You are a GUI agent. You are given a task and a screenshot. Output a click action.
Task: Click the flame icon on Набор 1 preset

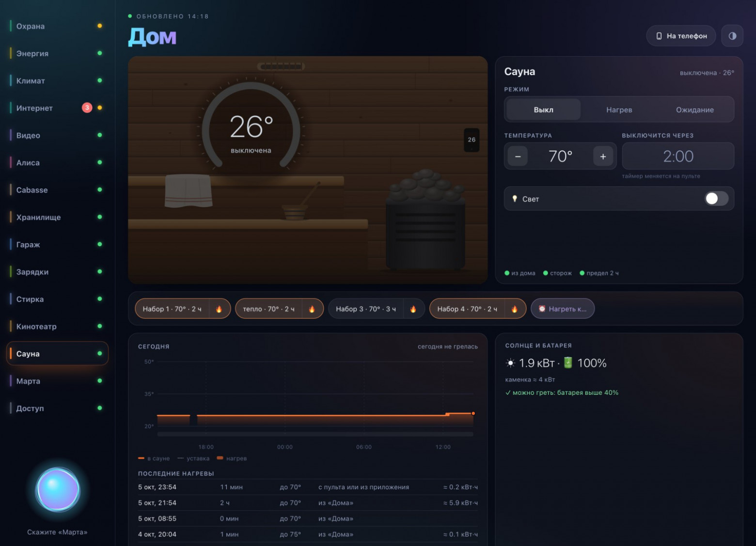point(219,309)
